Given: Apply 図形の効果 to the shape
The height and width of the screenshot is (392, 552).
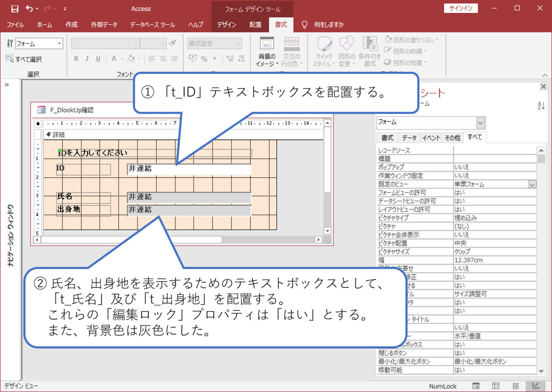Looking at the screenshot, I should tap(405, 62).
